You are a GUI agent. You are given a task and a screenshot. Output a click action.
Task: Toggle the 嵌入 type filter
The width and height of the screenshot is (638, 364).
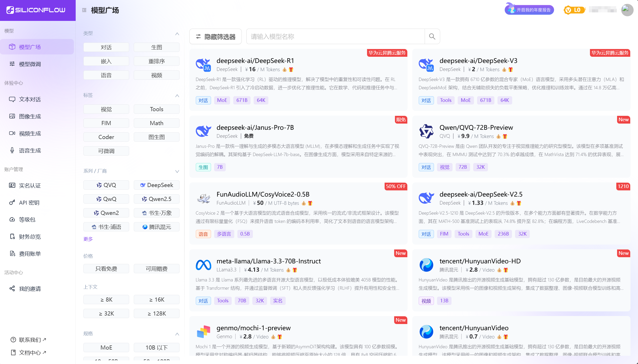tap(106, 61)
